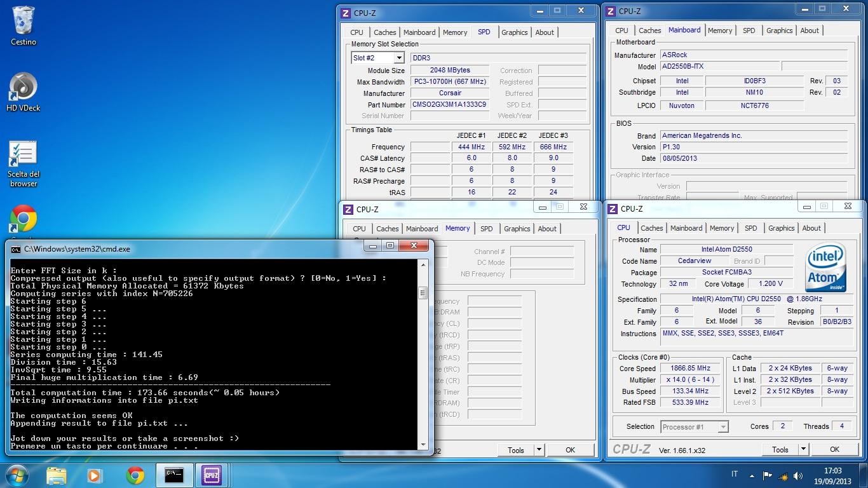Click the date and time clock

pos(832,475)
